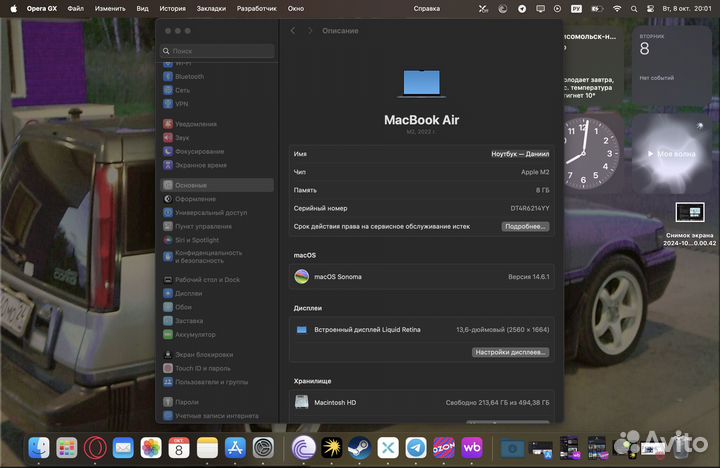The width and height of the screenshot is (720, 468).
Task: Click the РУ input language indicator
Action: click(x=576, y=8)
